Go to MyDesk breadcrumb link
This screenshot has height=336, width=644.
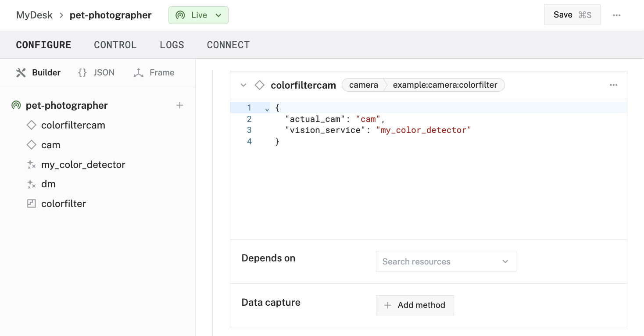click(x=34, y=15)
